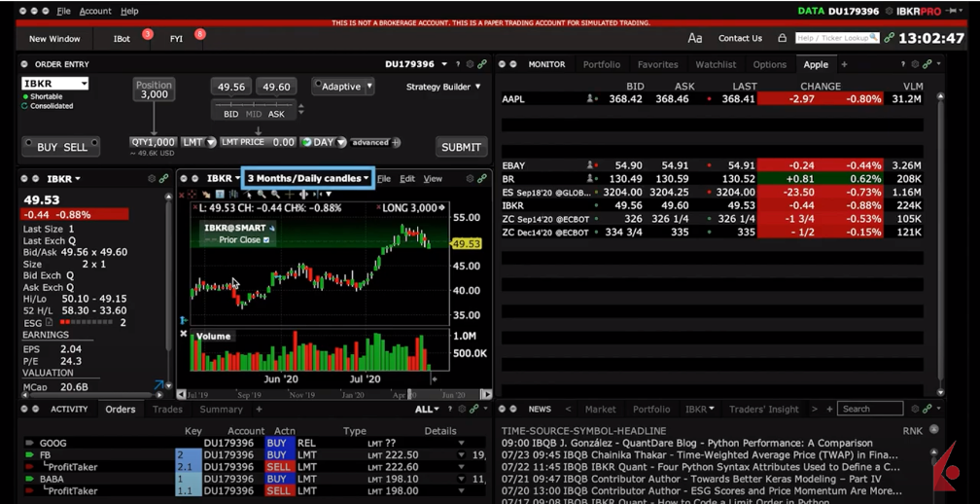Close the Volume sub-chart with its X icon
980x504 pixels.
pyautogui.click(x=184, y=334)
